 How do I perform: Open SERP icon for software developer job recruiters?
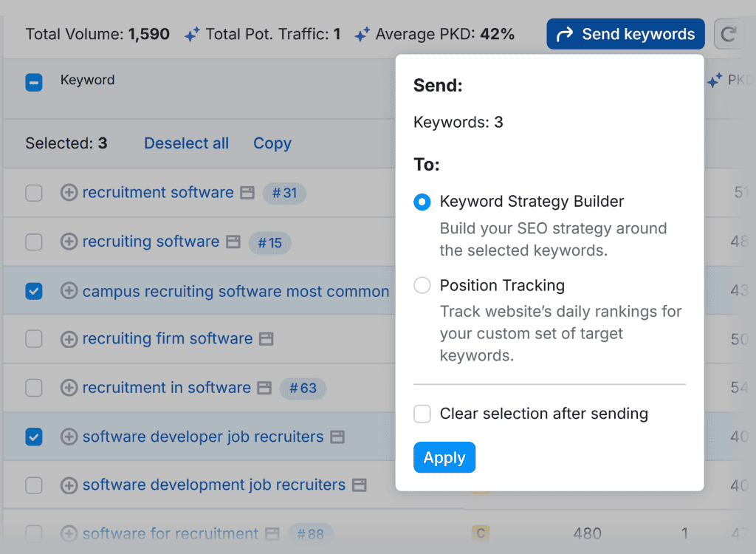point(337,437)
